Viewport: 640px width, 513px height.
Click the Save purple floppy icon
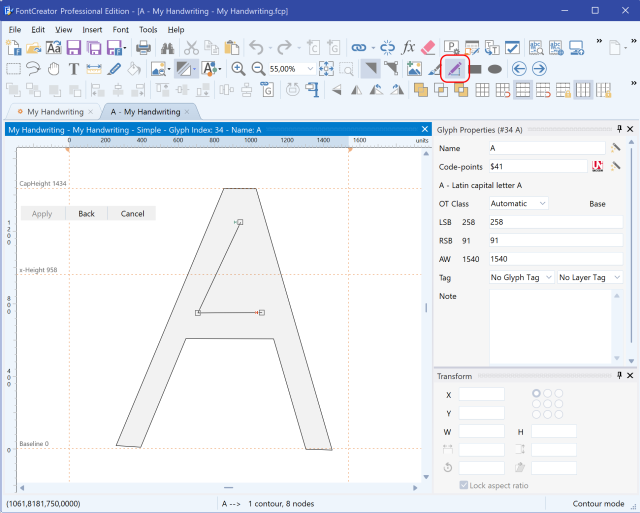74,47
